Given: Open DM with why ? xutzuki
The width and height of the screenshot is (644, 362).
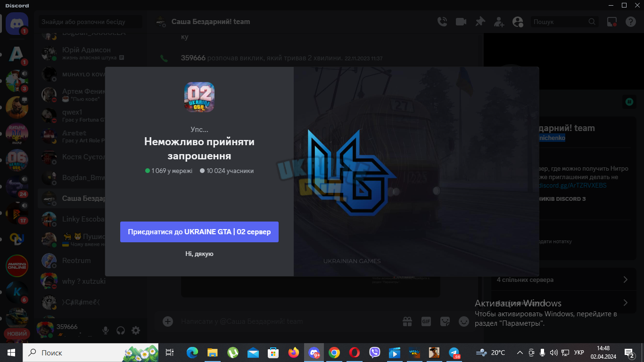Looking at the screenshot, I should point(91,281).
